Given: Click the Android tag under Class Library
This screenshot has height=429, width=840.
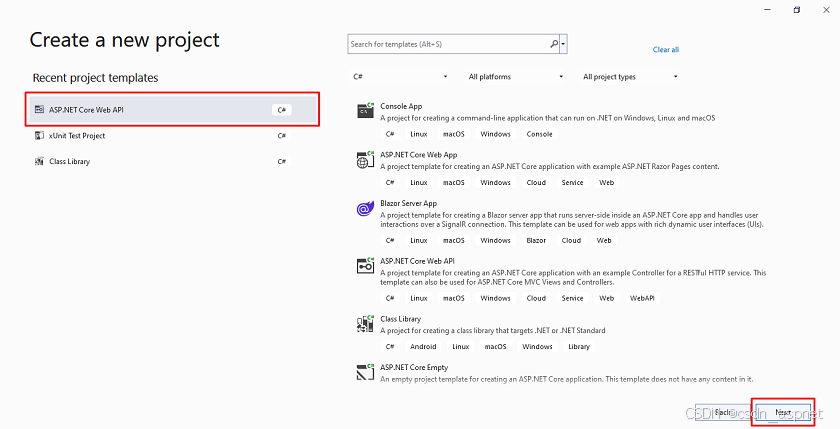Looking at the screenshot, I should (423, 347).
